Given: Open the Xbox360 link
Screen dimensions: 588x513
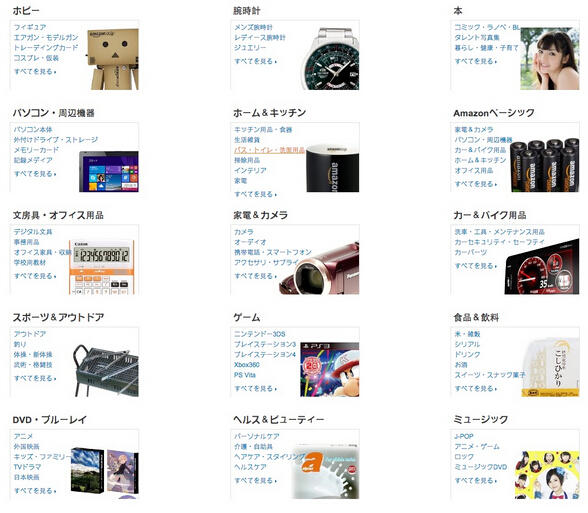Looking at the screenshot, I should [x=247, y=364].
